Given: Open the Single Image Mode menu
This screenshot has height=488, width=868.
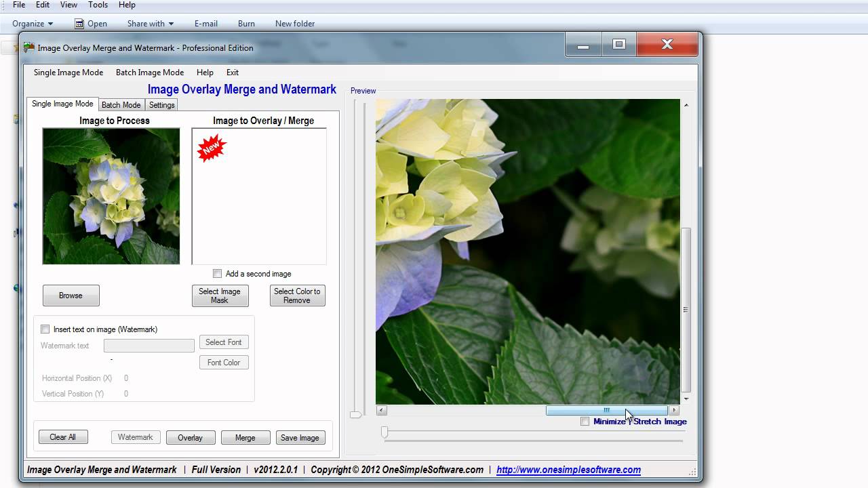Looking at the screenshot, I should pyautogui.click(x=68, y=73).
